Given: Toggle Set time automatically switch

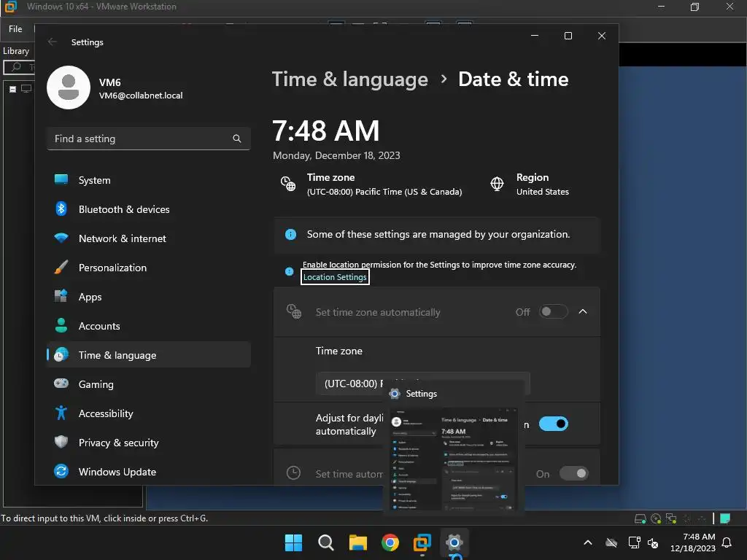Looking at the screenshot, I should tap(573, 473).
